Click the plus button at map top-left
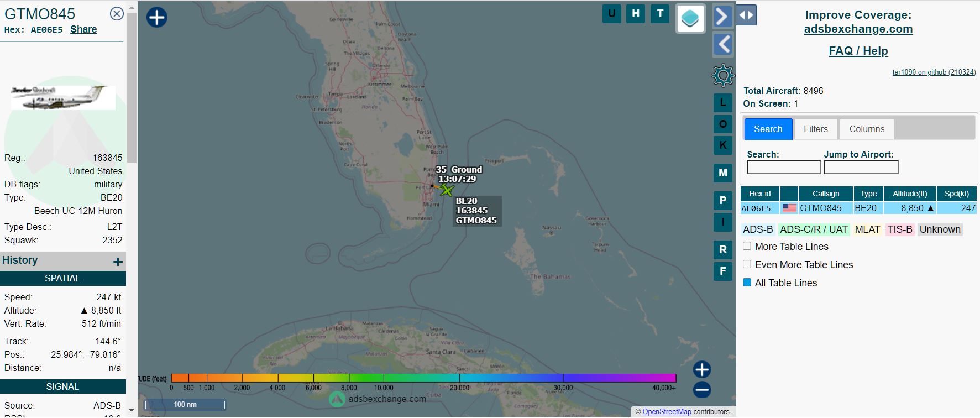980x418 pixels. point(156,17)
